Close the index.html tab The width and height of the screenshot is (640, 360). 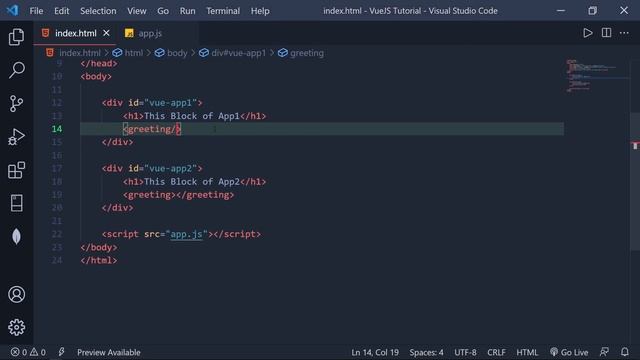coord(106,33)
